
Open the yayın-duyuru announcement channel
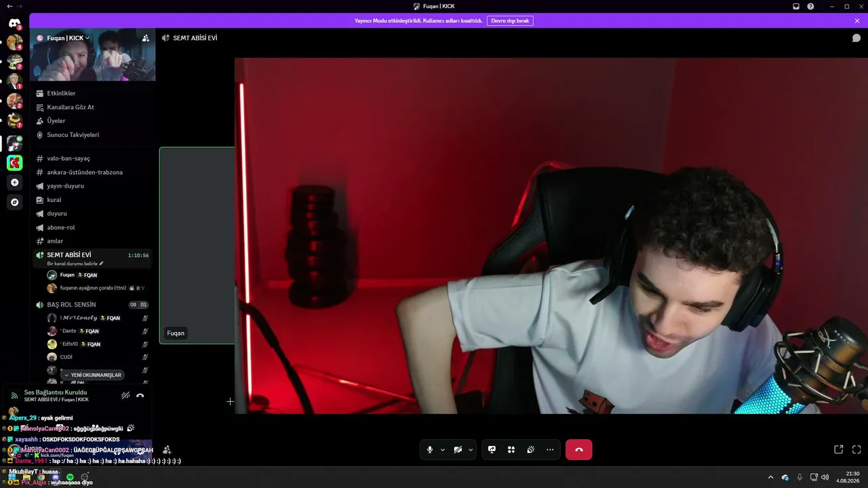pyautogui.click(x=92, y=186)
